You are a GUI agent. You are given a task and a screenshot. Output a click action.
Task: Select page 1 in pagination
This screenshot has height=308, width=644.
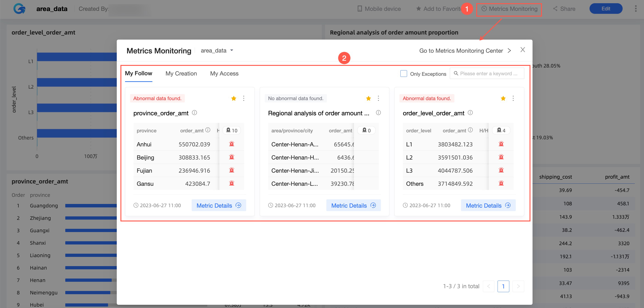tap(503, 286)
